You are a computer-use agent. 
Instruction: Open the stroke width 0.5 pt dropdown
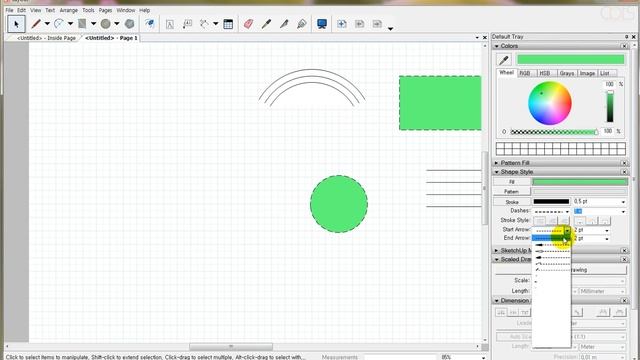tap(623, 202)
